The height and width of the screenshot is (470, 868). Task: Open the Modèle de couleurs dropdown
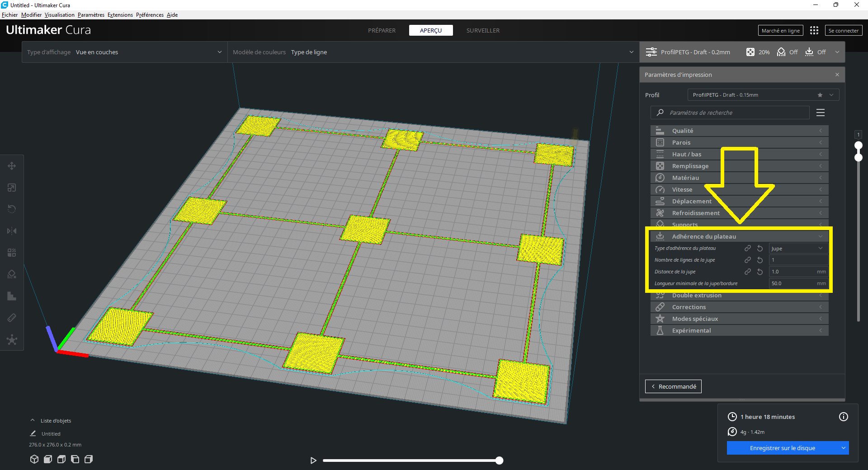click(x=433, y=52)
